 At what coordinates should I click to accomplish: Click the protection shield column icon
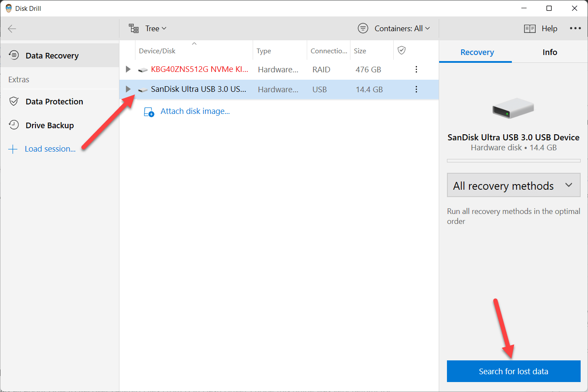(x=402, y=51)
